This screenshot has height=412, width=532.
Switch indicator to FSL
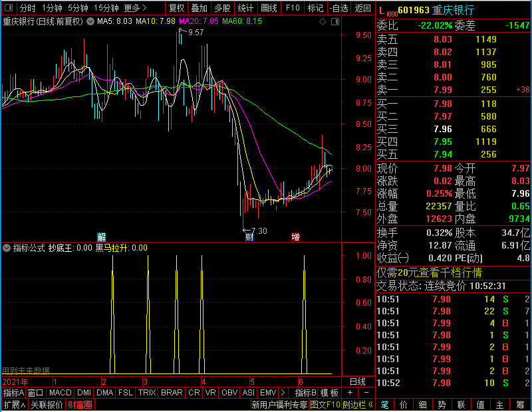(x=126, y=393)
